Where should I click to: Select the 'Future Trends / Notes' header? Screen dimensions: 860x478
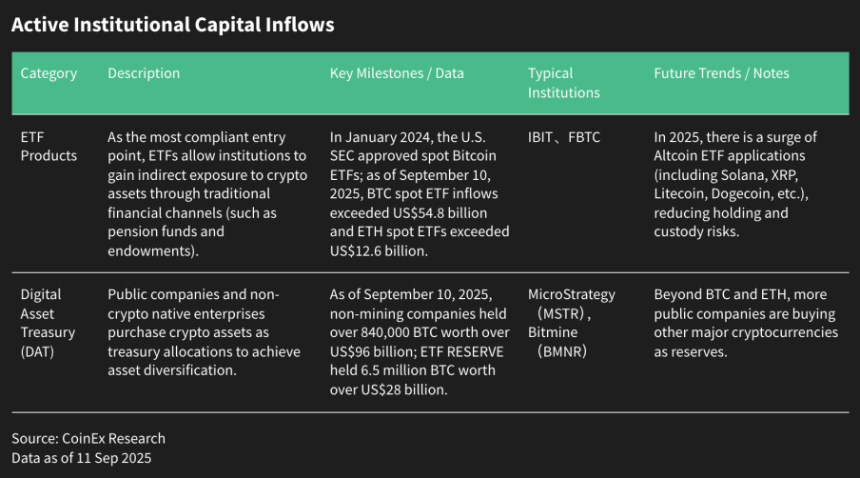(721, 74)
